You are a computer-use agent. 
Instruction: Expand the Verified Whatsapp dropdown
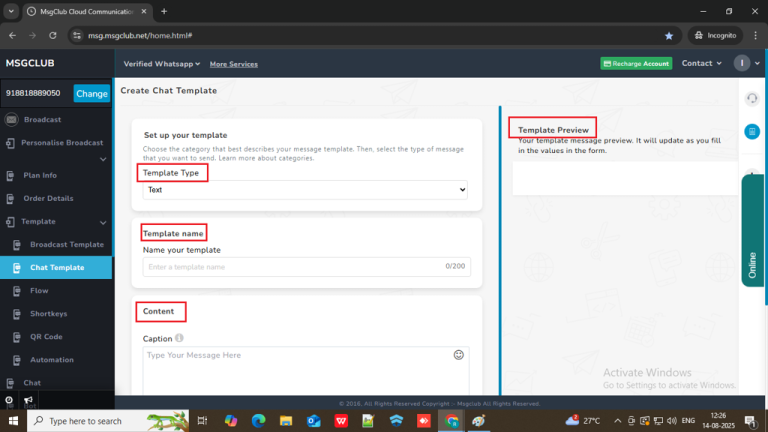pyautogui.click(x=161, y=64)
